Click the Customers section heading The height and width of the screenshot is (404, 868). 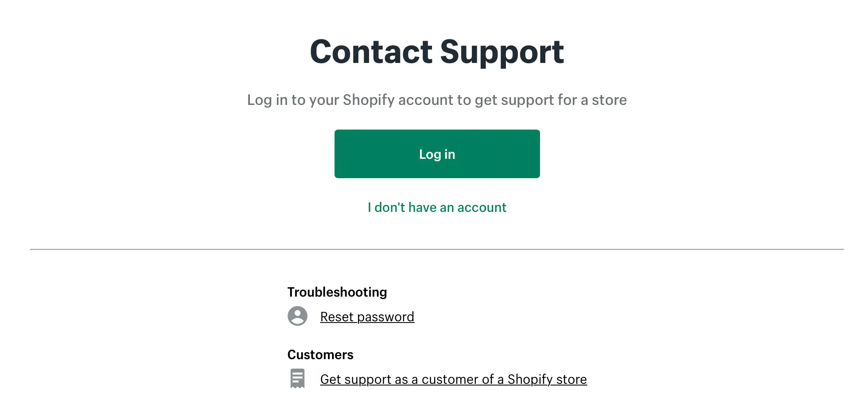coord(320,355)
